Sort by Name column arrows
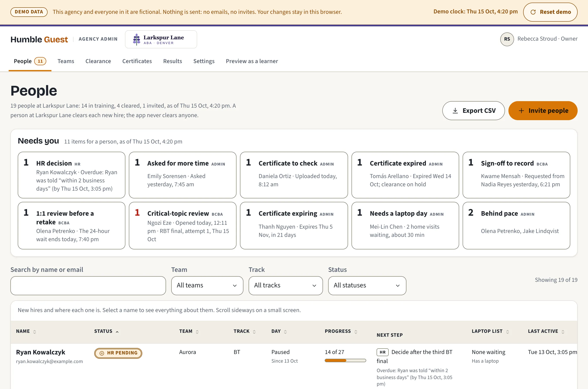The image size is (588, 389). click(35, 332)
